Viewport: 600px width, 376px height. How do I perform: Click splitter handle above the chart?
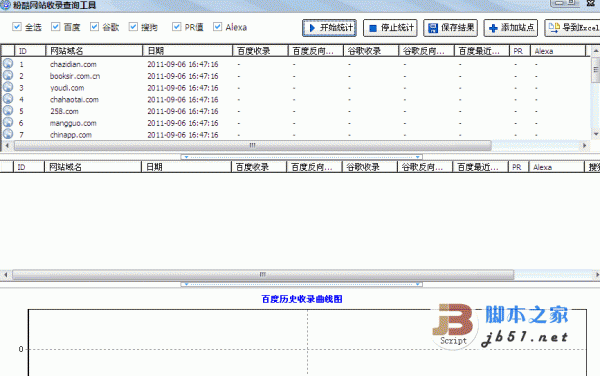302,284
